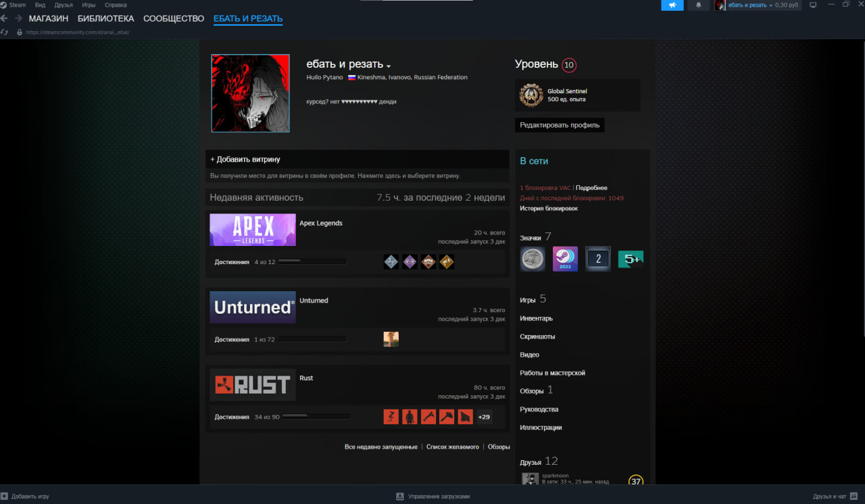Select the ЕБАТЬ И РЕЗАТЬ profile tab
The image size is (865, 504).
coord(248,18)
